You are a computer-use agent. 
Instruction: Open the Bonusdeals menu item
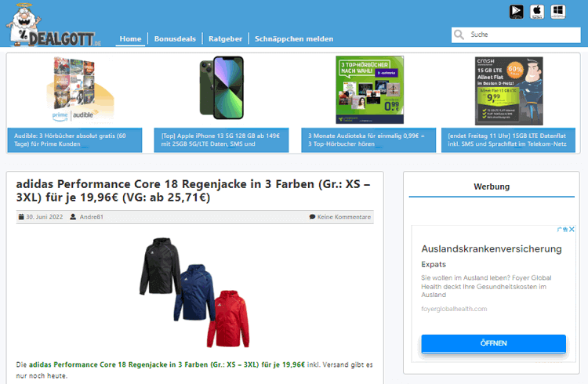point(175,39)
